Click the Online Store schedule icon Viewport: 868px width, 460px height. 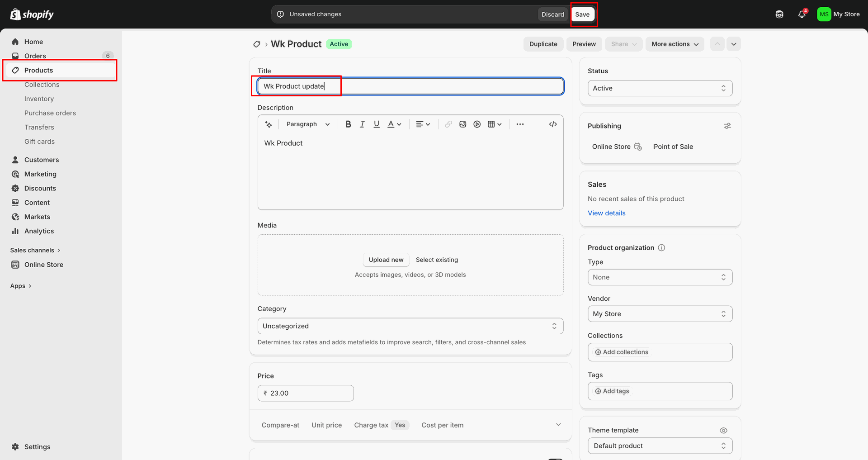click(638, 147)
